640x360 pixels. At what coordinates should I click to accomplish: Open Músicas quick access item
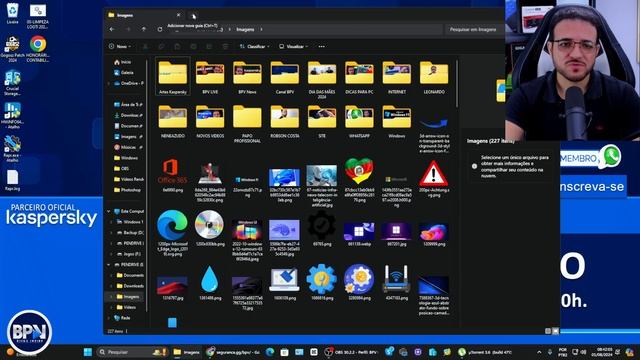(x=128, y=147)
